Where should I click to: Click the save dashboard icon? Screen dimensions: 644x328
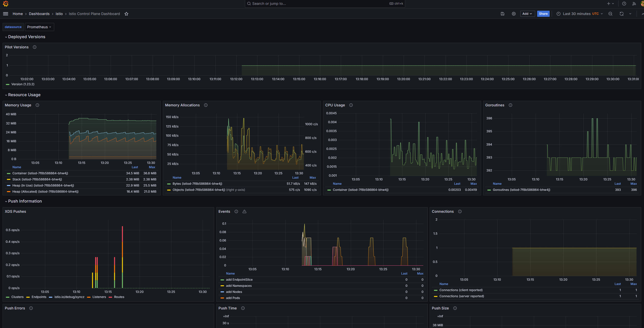pyautogui.click(x=502, y=14)
